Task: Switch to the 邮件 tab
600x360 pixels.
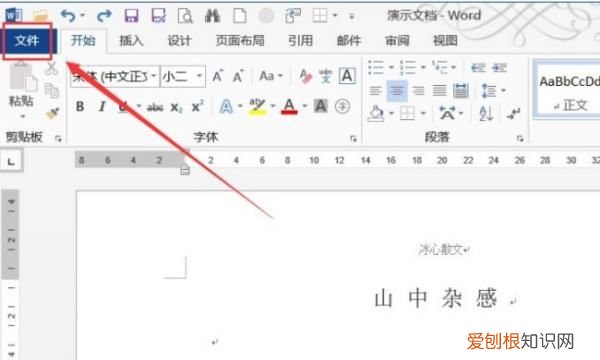Action: pos(349,41)
